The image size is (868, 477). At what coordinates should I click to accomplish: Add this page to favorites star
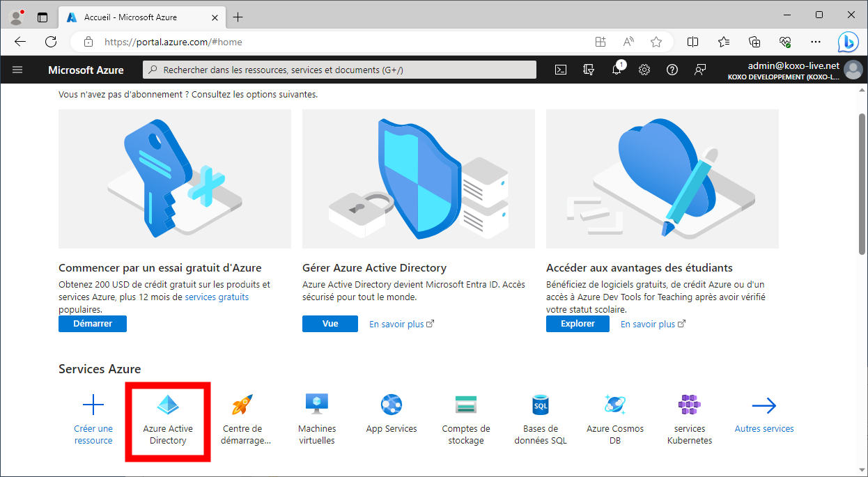(x=656, y=42)
